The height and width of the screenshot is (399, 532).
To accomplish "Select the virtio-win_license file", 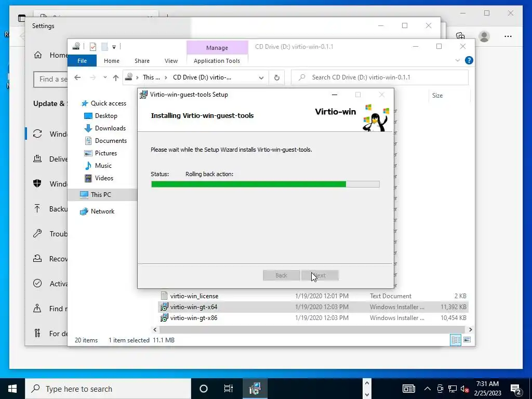I will pyautogui.click(x=194, y=296).
